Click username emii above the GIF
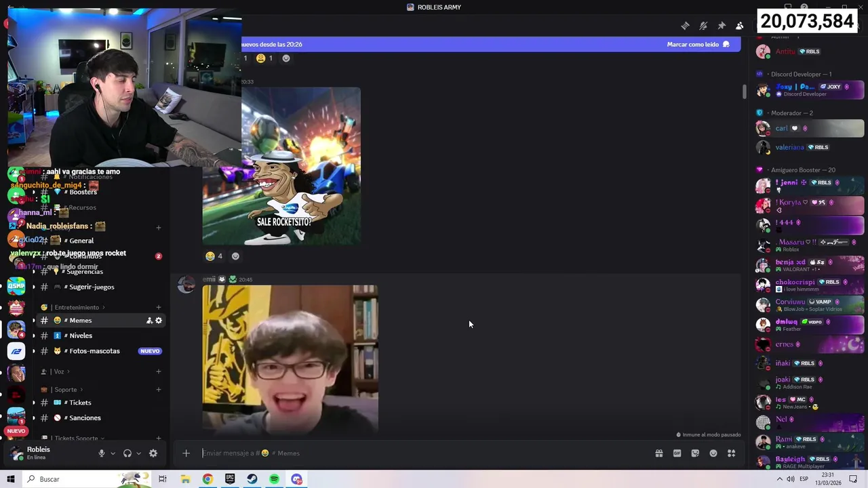This screenshot has width=868, height=488. tap(209, 279)
